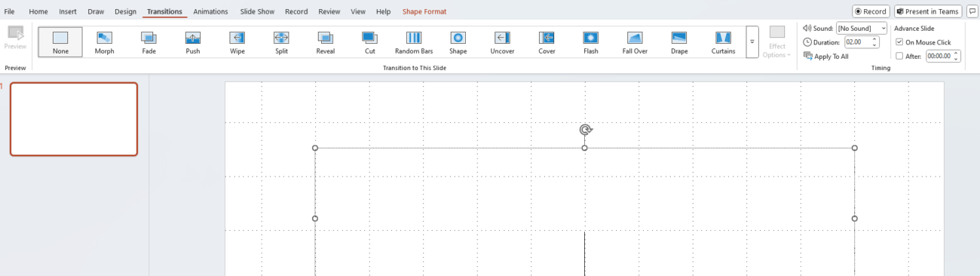This screenshot has width=980, height=276.
Task: Apply the Push transition
Action: [x=193, y=42]
